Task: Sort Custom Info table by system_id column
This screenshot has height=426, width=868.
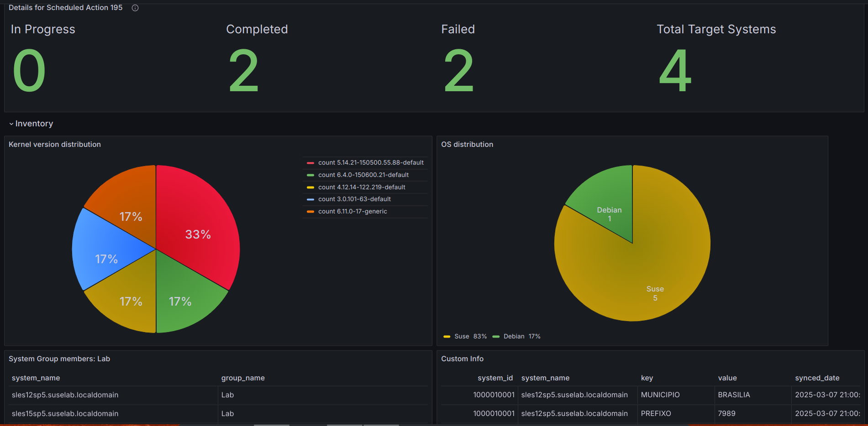Action: click(x=495, y=378)
